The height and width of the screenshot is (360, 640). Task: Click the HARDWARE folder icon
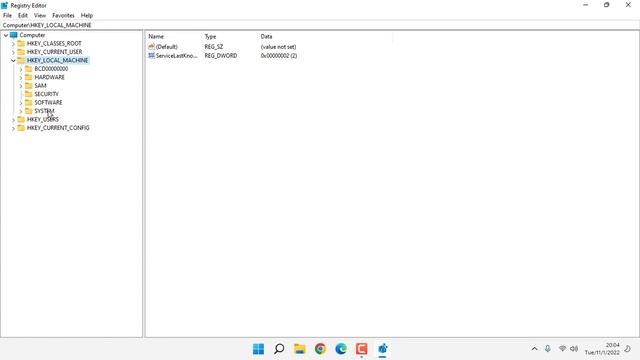29,77
